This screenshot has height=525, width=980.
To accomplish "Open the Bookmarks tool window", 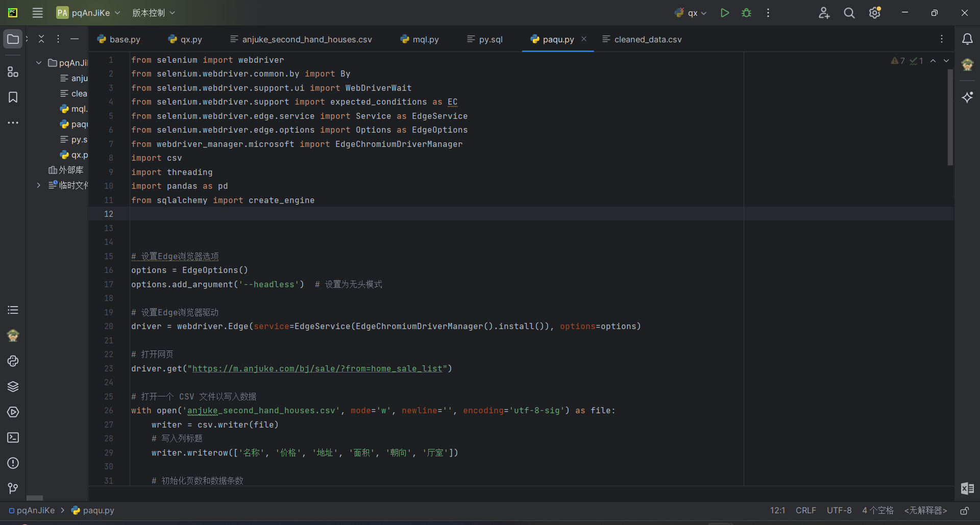I will tap(13, 97).
